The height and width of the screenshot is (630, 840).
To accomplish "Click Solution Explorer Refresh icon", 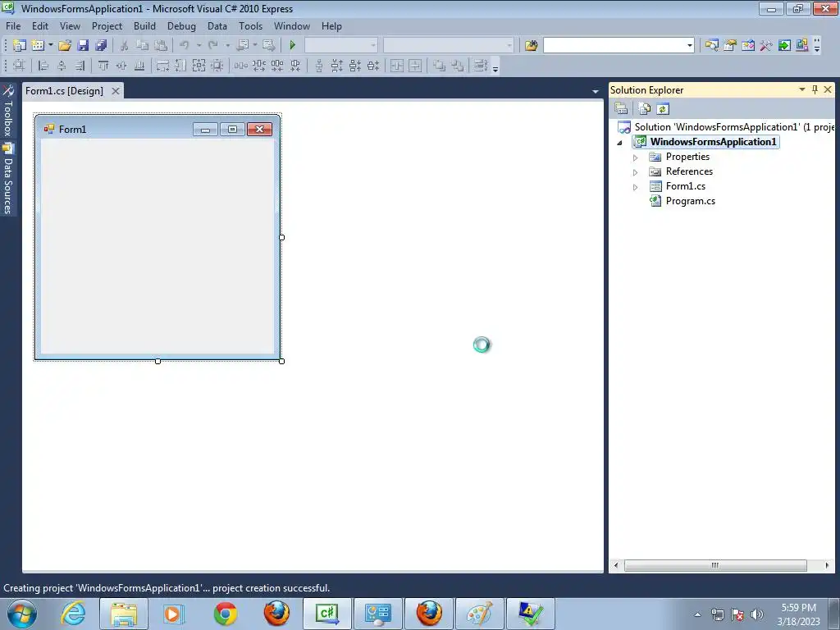I will click(663, 109).
